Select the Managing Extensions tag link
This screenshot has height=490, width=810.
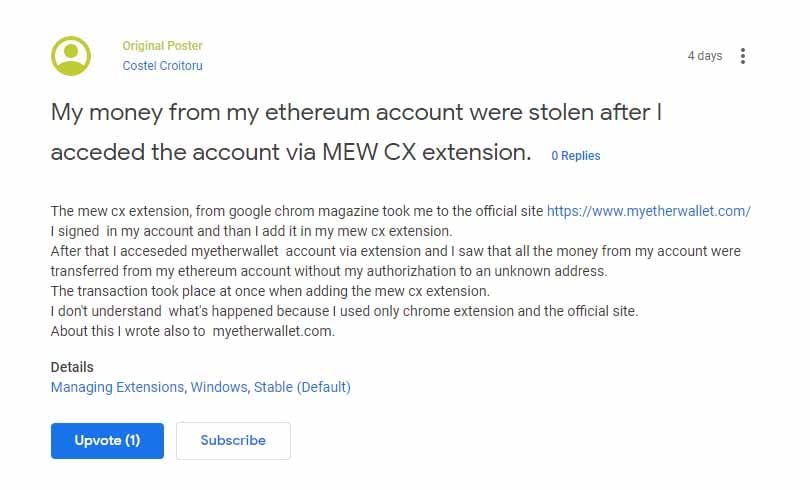tap(117, 387)
